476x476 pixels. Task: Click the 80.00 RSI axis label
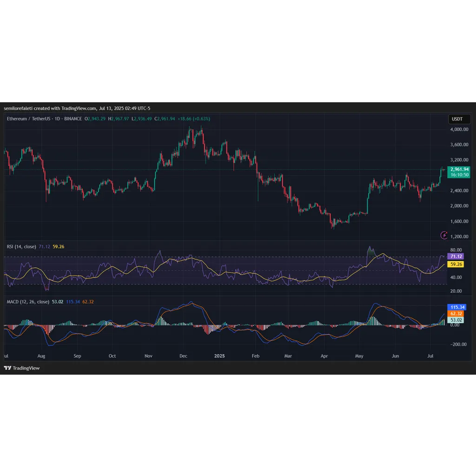coord(456,250)
